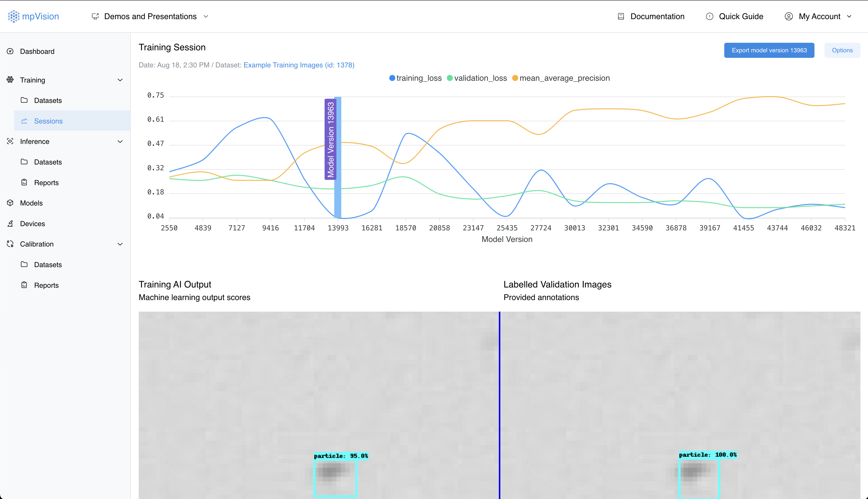Click the Models cube icon

coord(10,203)
